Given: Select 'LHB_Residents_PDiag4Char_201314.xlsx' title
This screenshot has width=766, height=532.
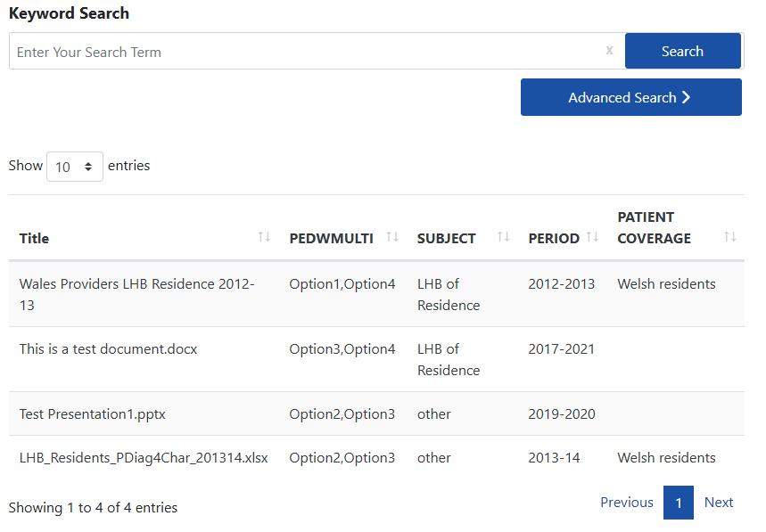Looking at the screenshot, I should [144, 458].
